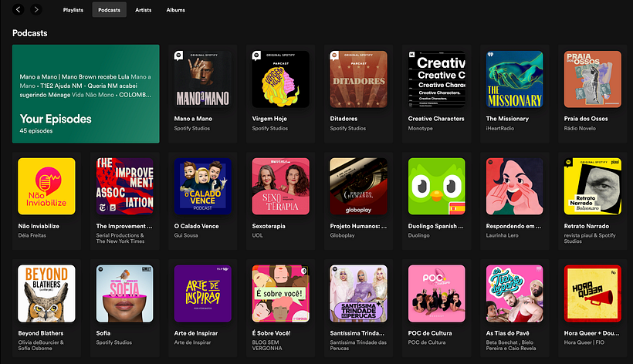This screenshot has height=364, width=633.
Task: Click the Duolingo owl podcast cover
Action: (x=436, y=186)
